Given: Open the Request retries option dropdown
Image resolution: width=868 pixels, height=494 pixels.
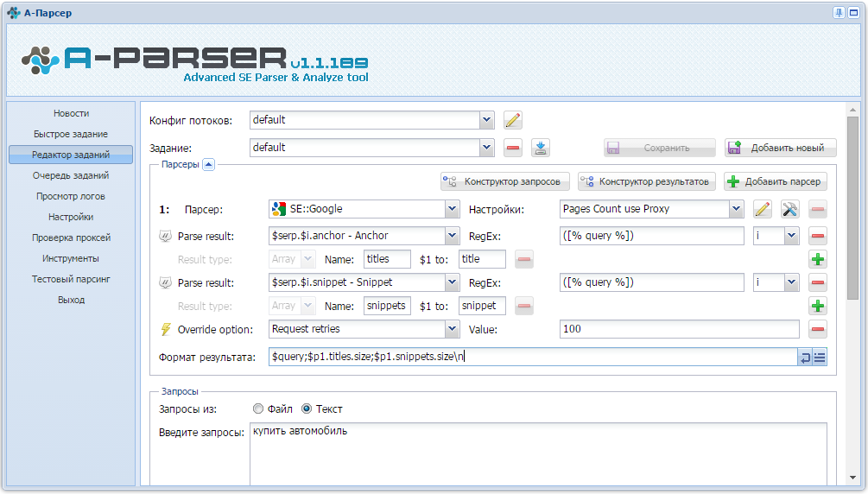Looking at the screenshot, I should (x=453, y=328).
